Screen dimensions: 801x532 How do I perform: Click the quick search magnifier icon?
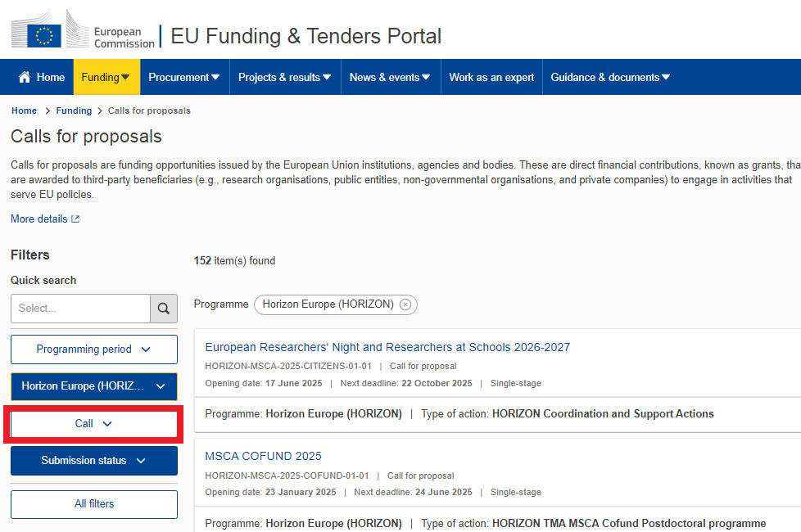[164, 309]
